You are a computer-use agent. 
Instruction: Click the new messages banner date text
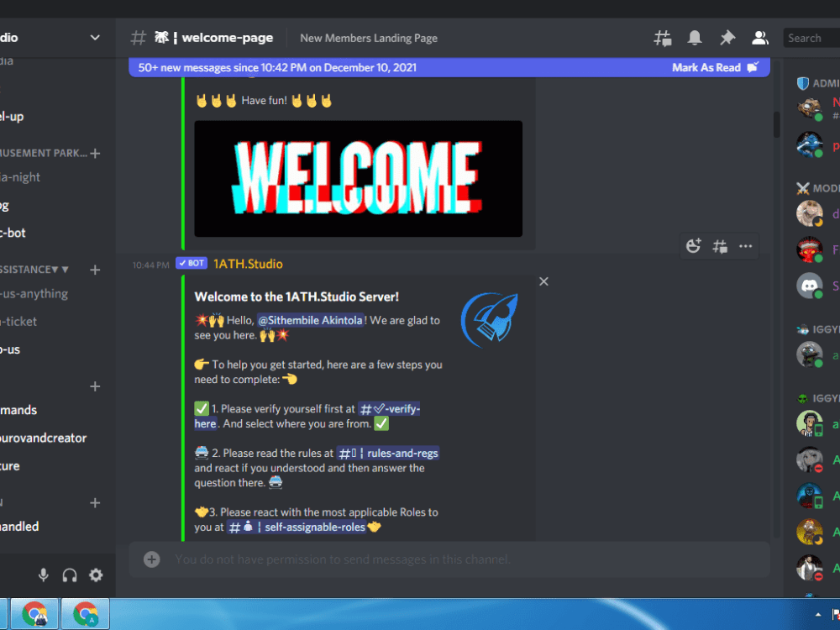pyautogui.click(x=277, y=67)
